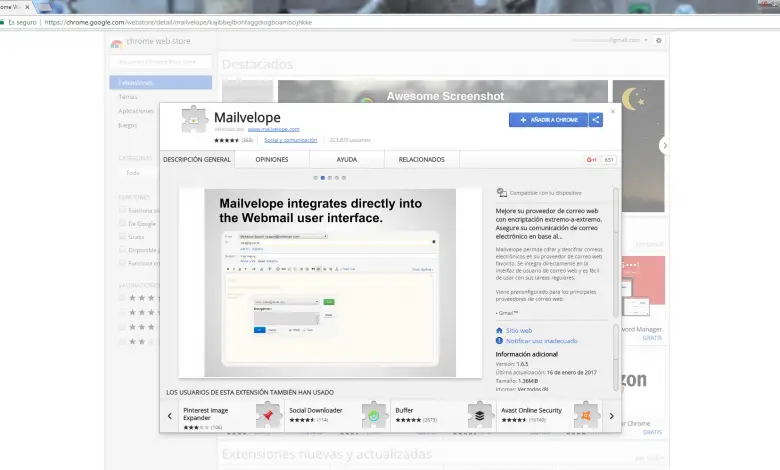Click the Mailvelope extension puzzle icon

(194, 119)
